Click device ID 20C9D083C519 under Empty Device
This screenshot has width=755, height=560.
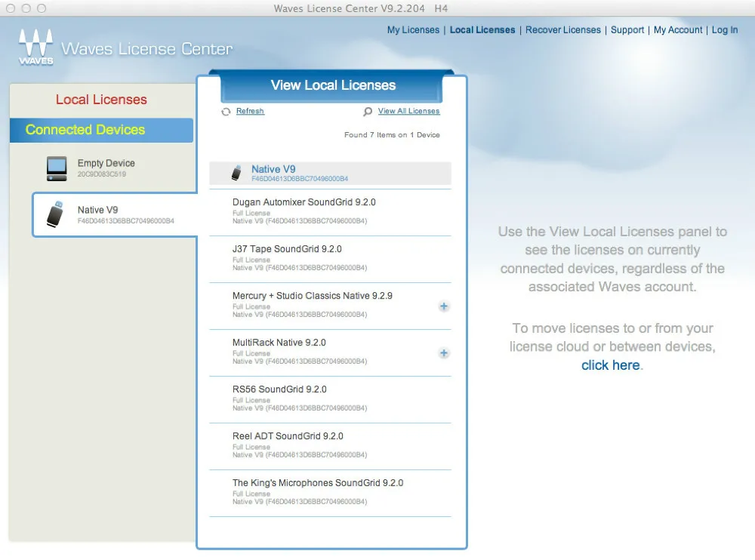tap(102, 174)
